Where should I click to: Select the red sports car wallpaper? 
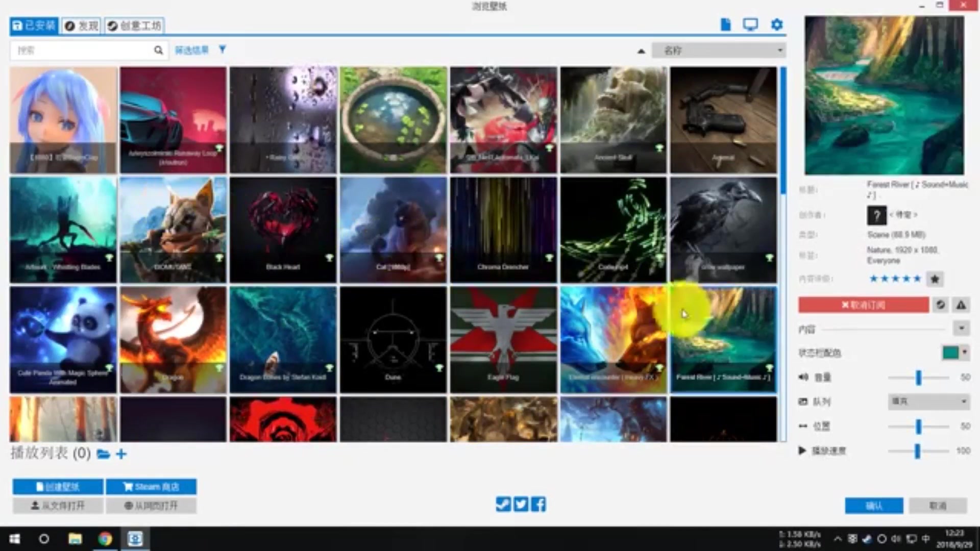point(173,120)
